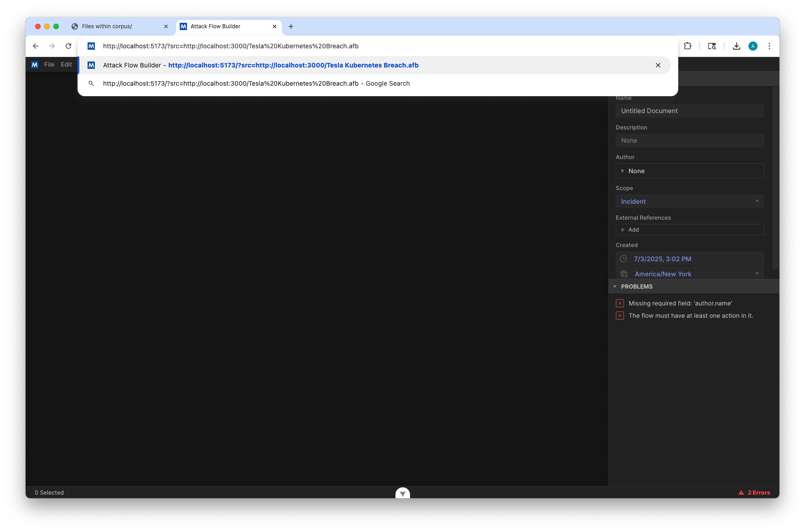Open the America/New York timezone dropdown

tap(690, 274)
